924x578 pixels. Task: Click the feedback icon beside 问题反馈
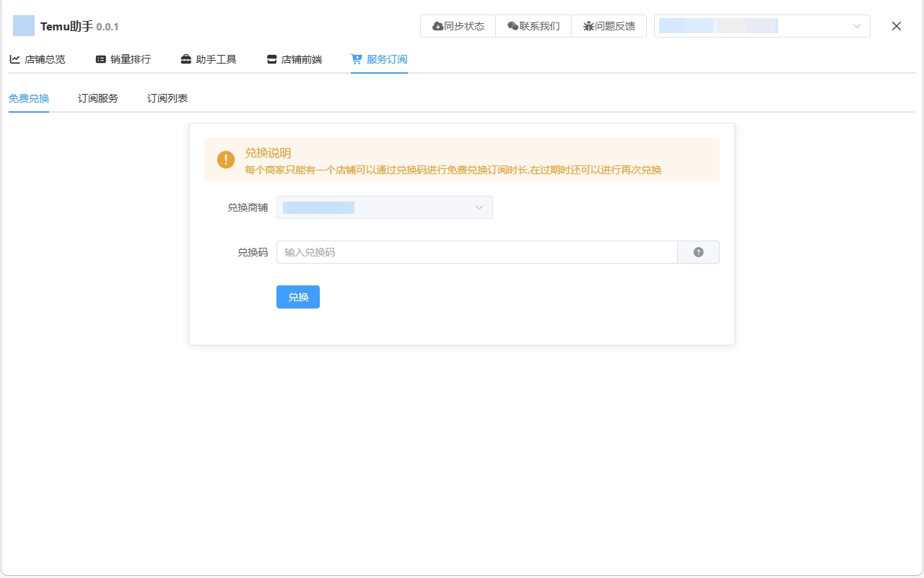click(590, 25)
